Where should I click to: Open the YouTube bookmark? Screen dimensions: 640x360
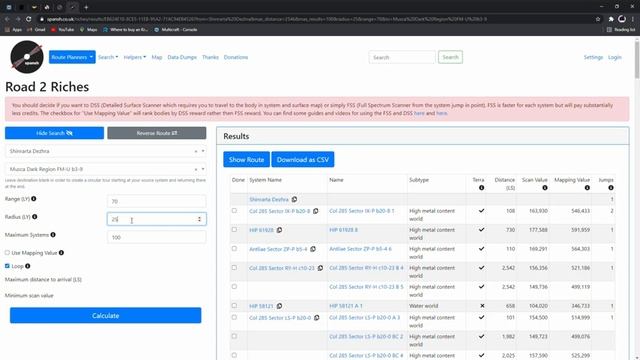62,30
